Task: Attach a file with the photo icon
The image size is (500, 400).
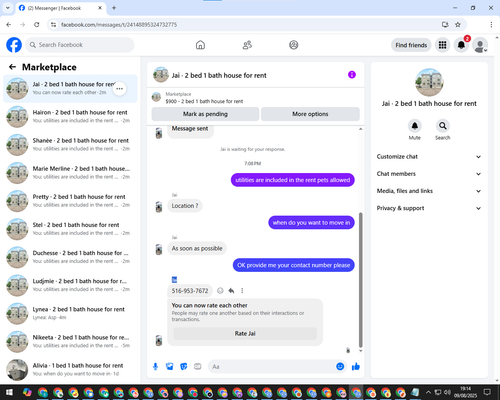Action: [x=170, y=367]
